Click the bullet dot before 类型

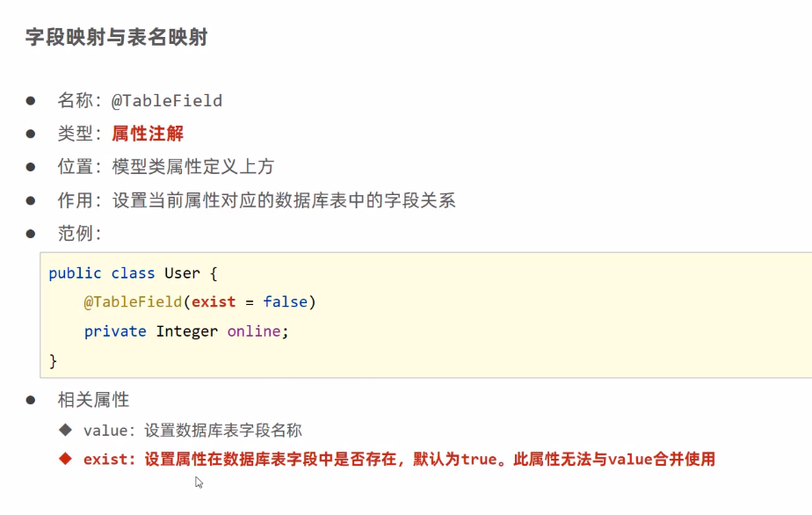coord(31,134)
